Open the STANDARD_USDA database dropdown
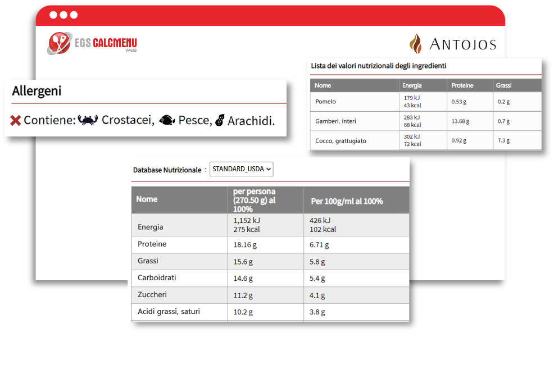 [x=242, y=169]
